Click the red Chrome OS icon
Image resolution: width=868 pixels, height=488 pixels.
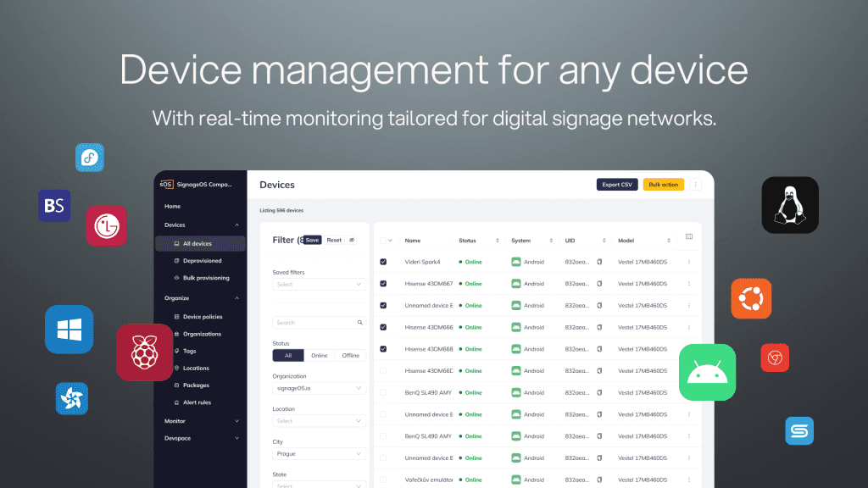775,358
